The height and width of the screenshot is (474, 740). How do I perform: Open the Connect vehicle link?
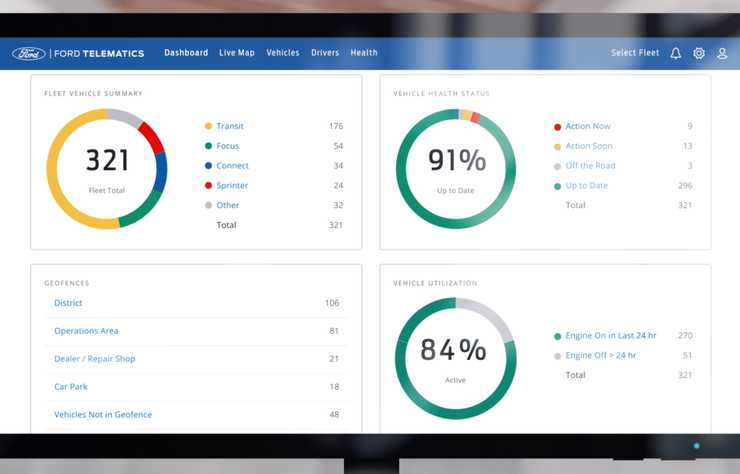tap(232, 166)
